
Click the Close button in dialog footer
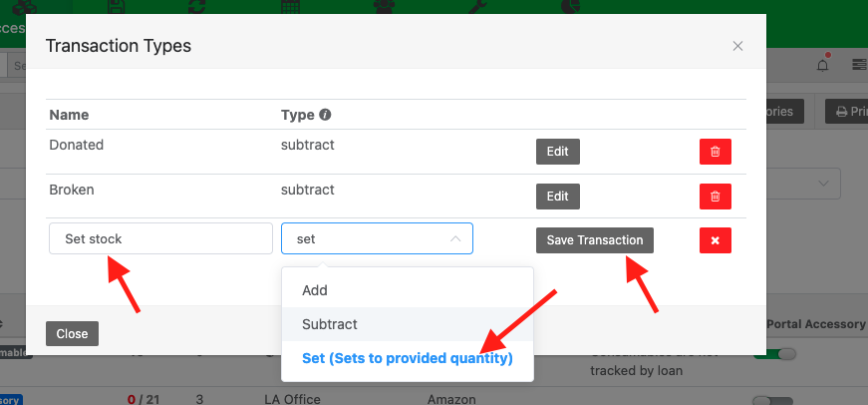coord(72,334)
